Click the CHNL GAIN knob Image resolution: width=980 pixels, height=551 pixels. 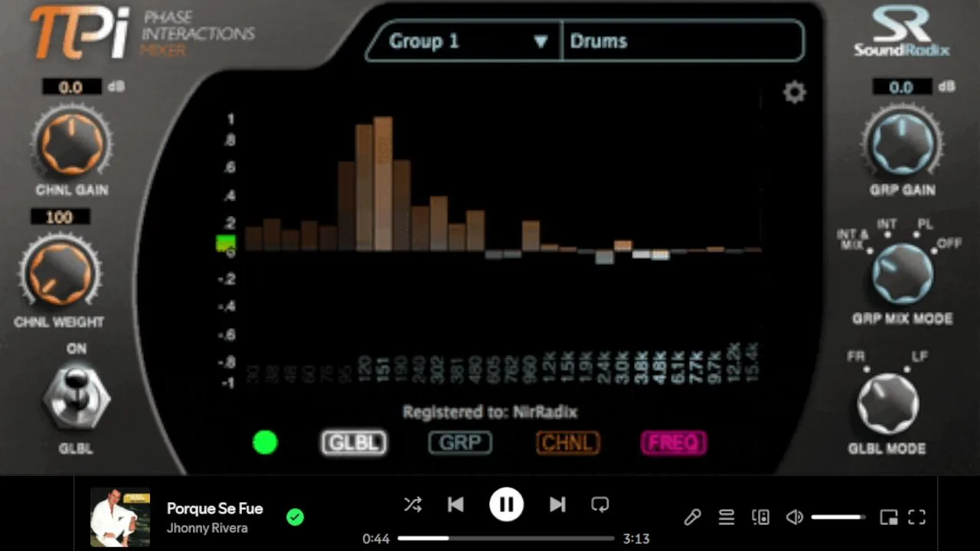pos(71,144)
